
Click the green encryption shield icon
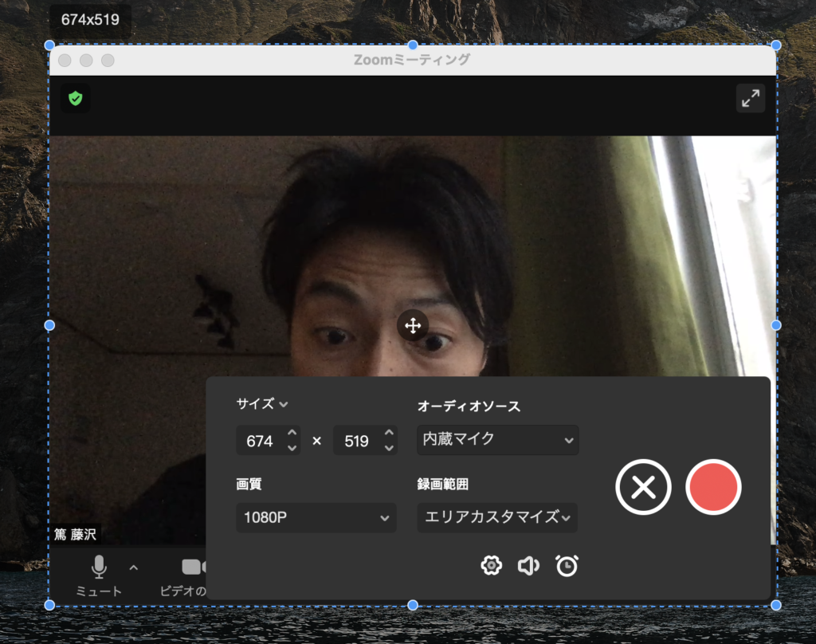pyautogui.click(x=76, y=98)
